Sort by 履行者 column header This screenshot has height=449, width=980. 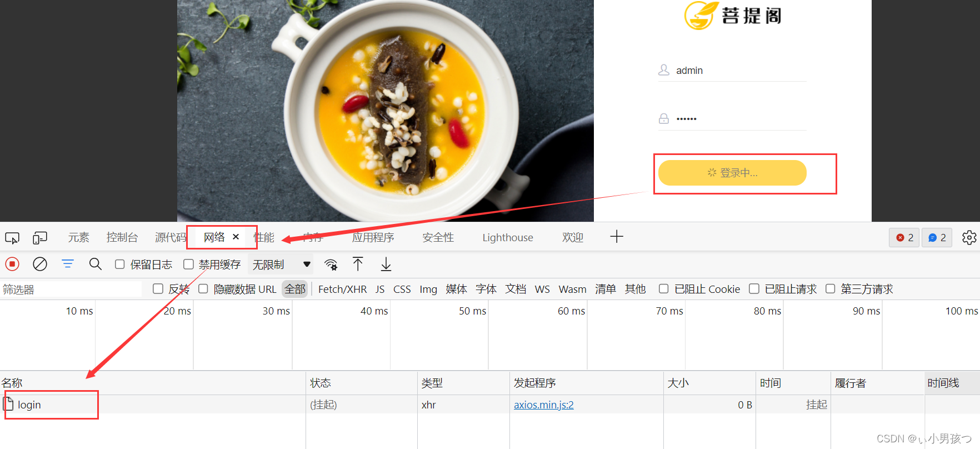pyautogui.click(x=878, y=383)
